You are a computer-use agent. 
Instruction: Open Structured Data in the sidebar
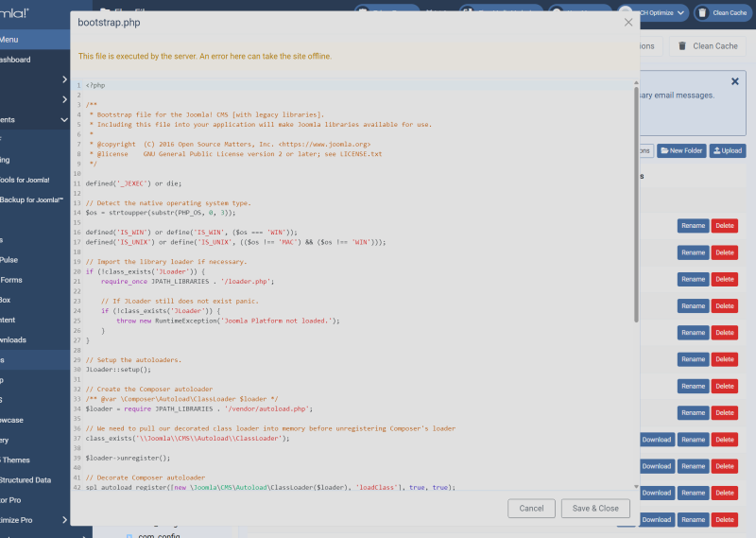(26, 480)
